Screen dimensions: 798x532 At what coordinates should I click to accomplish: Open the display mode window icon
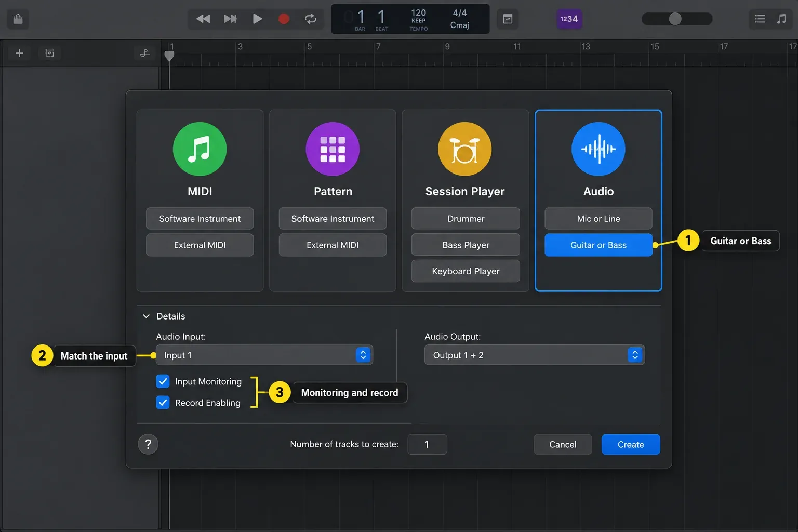(508, 19)
